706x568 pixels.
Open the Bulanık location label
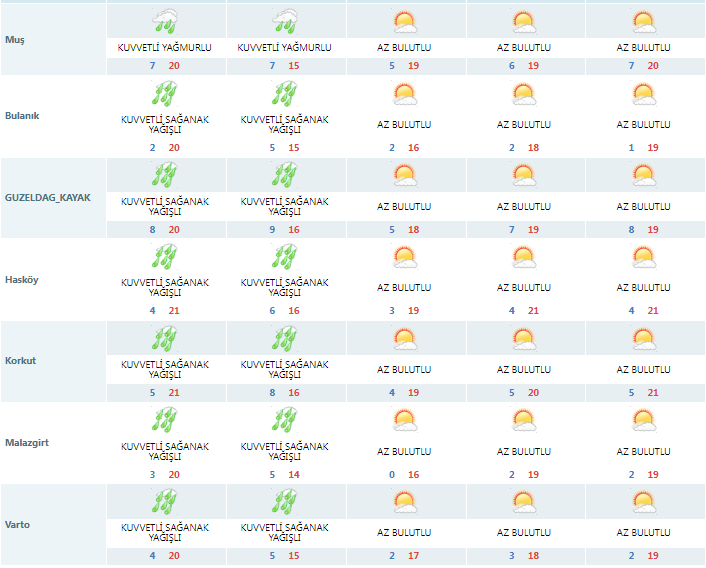pyautogui.click(x=23, y=115)
